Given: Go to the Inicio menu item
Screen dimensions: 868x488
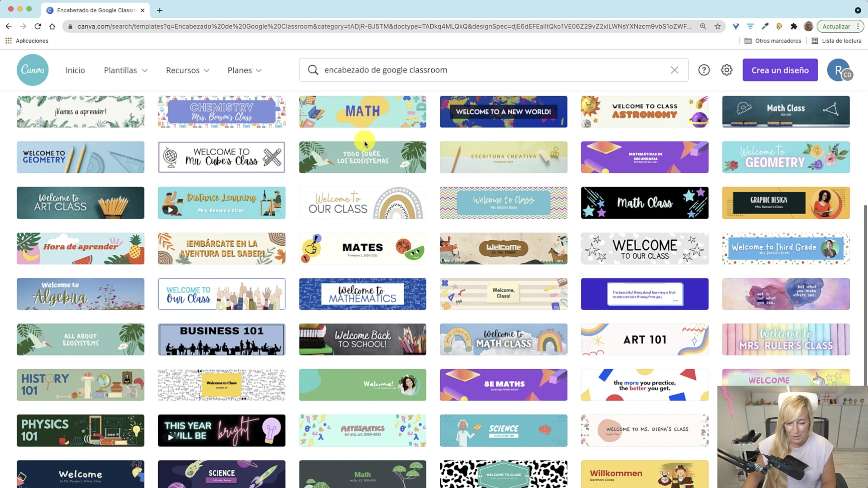Looking at the screenshot, I should [75, 70].
